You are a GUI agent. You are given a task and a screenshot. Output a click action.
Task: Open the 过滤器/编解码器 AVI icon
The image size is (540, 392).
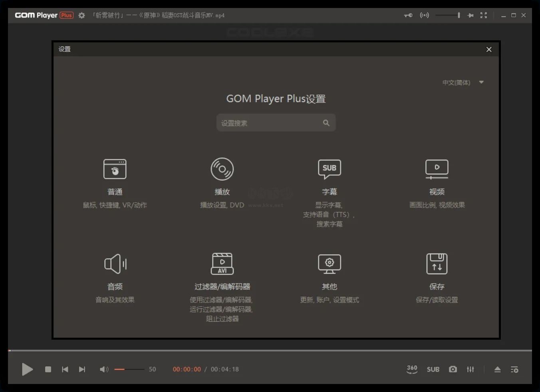[222, 264]
